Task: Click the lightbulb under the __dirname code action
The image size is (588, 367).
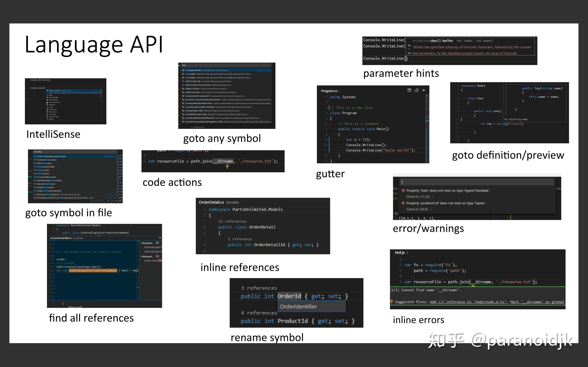Action: pos(227,167)
